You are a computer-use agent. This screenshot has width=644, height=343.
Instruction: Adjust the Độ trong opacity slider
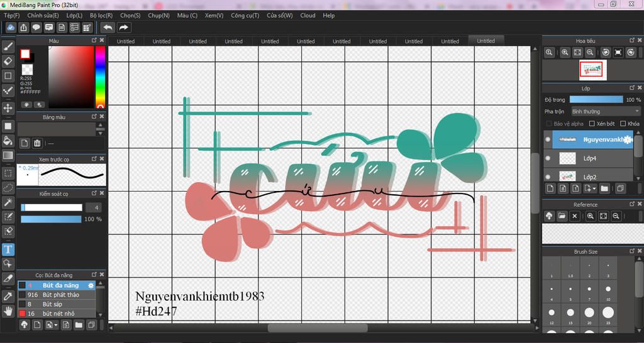596,99
